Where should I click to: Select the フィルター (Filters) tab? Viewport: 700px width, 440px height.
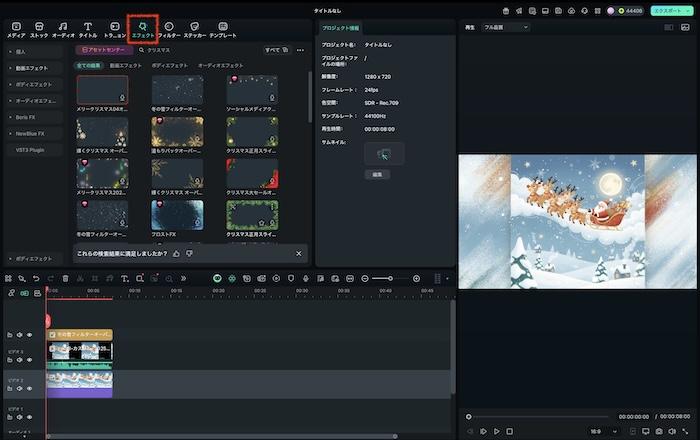(168, 29)
